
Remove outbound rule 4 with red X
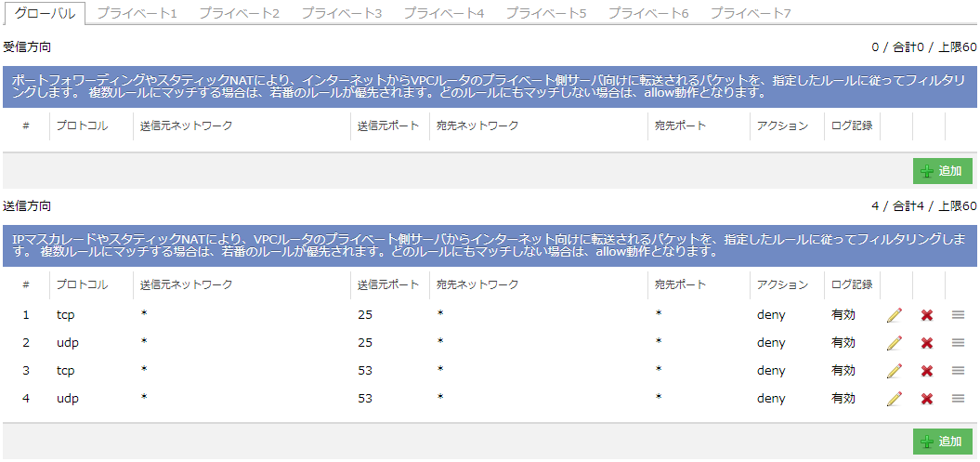pos(927,399)
